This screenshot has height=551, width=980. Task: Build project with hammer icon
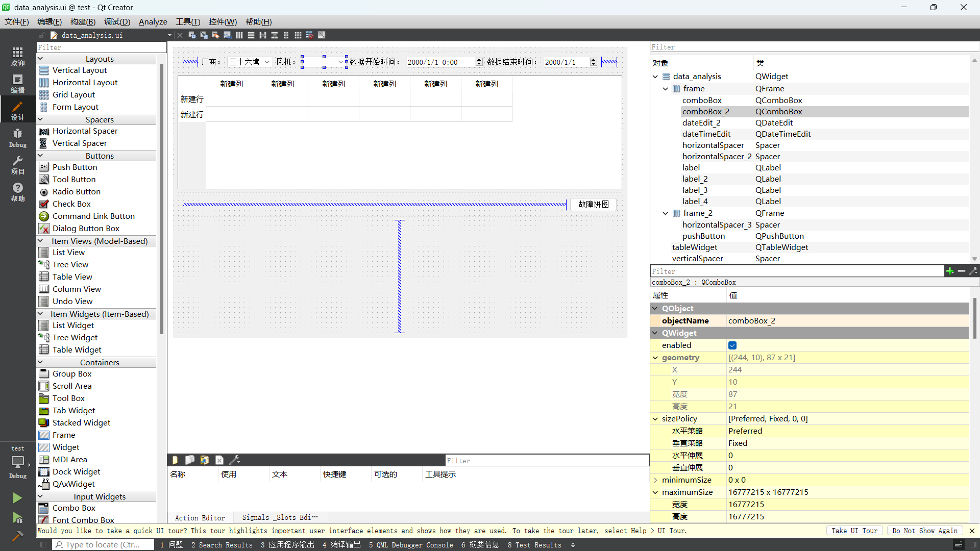coord(17,536)
